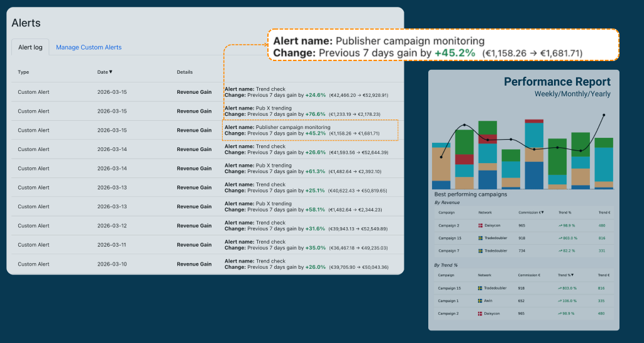Click the trend arrow for Campaign 15 in By Revenue table
The height and width of the screenshot is (343, 644).
(560, 238)
